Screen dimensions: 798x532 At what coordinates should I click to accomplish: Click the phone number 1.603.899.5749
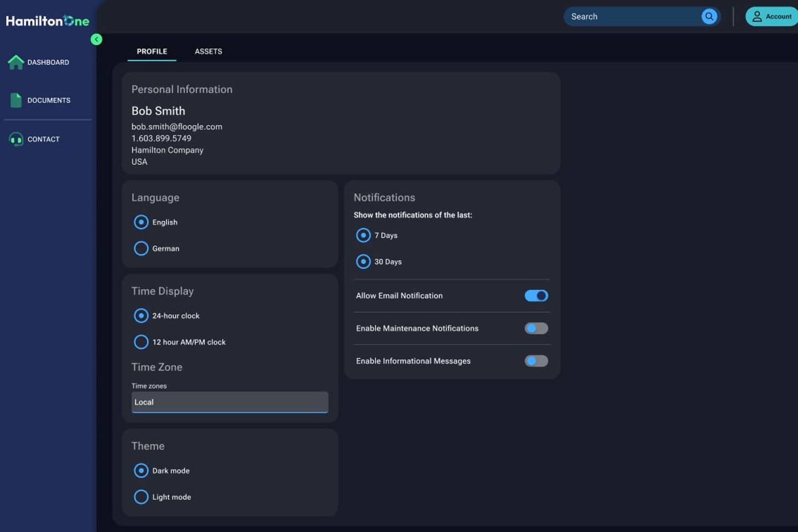click(161, 139)
